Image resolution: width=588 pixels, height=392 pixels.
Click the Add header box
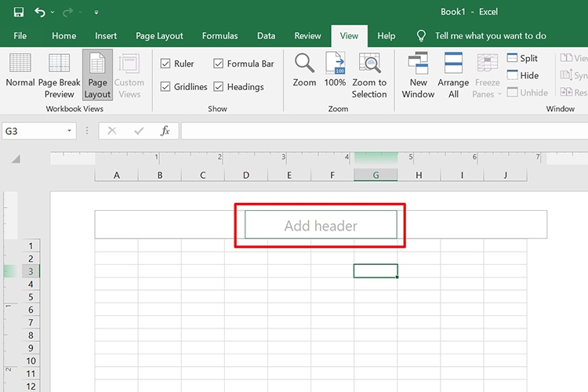pyautogui.click(x=321, y=226)
